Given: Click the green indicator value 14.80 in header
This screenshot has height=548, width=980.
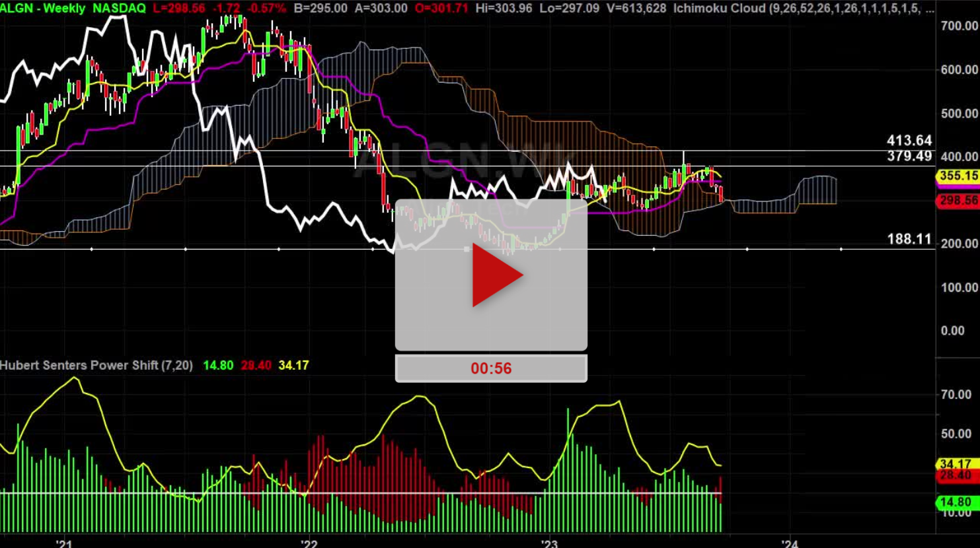Looking at the screenshot, I should click(x=218, y=365).
